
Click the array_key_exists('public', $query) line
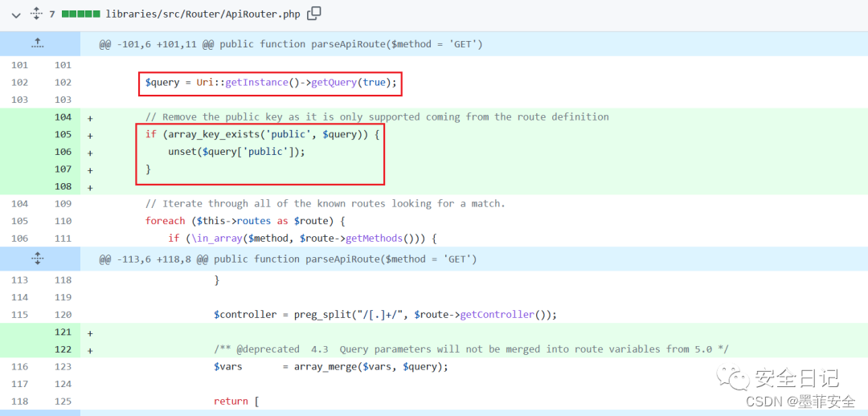click(x=262, y=134)
